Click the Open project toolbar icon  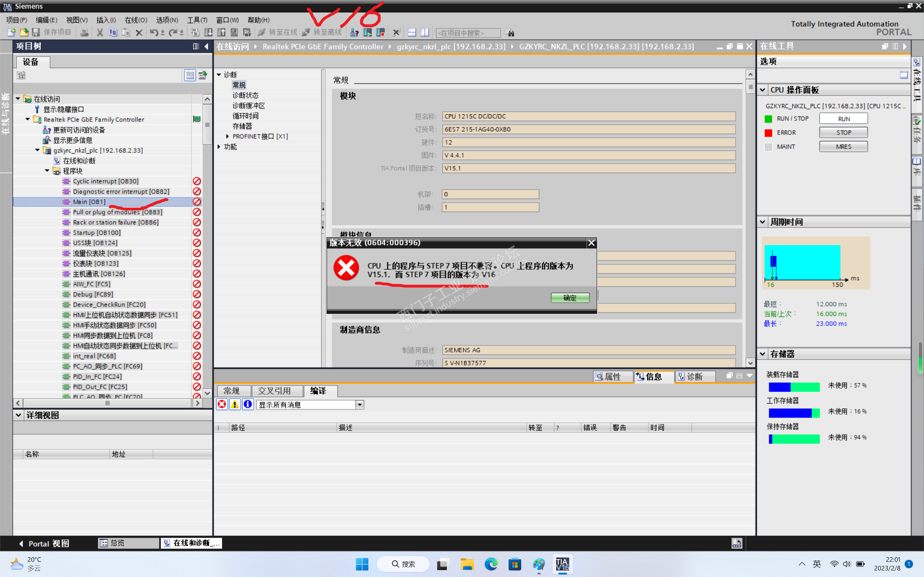[24, 32]
